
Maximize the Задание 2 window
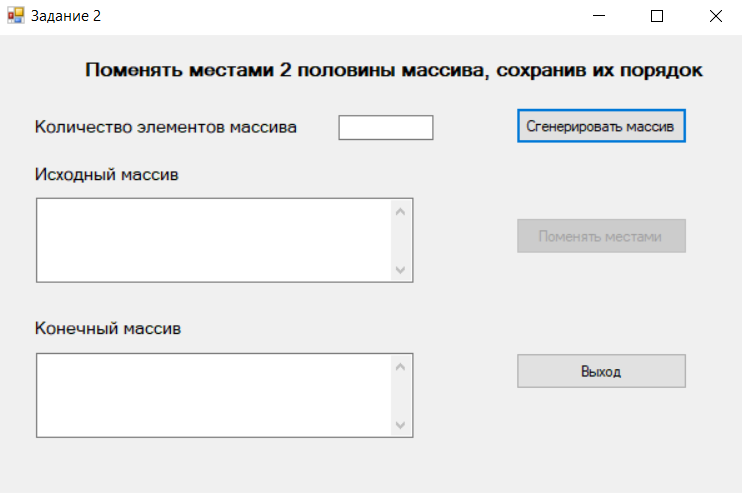tap(657, 16)
